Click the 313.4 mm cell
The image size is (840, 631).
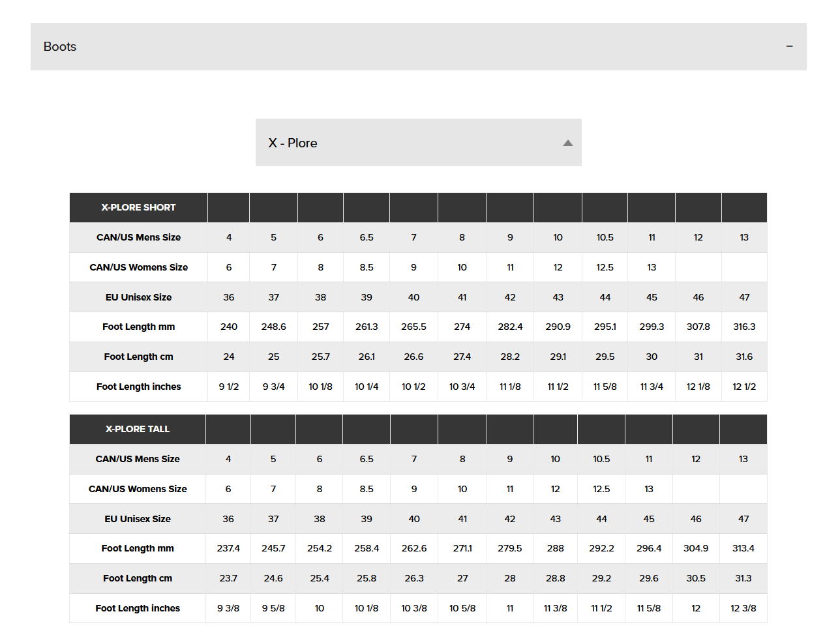(743, 548)
